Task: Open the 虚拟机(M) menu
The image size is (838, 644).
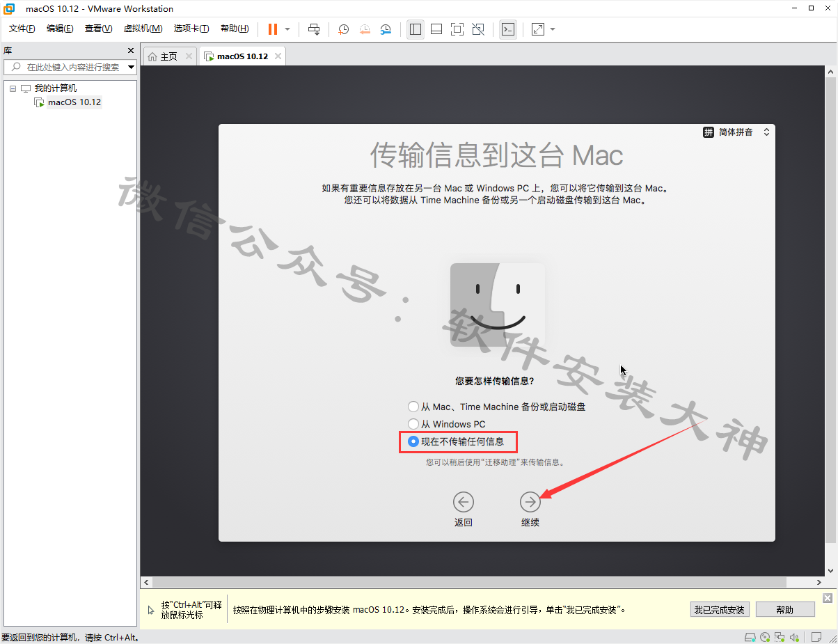Action: point(143,29)
